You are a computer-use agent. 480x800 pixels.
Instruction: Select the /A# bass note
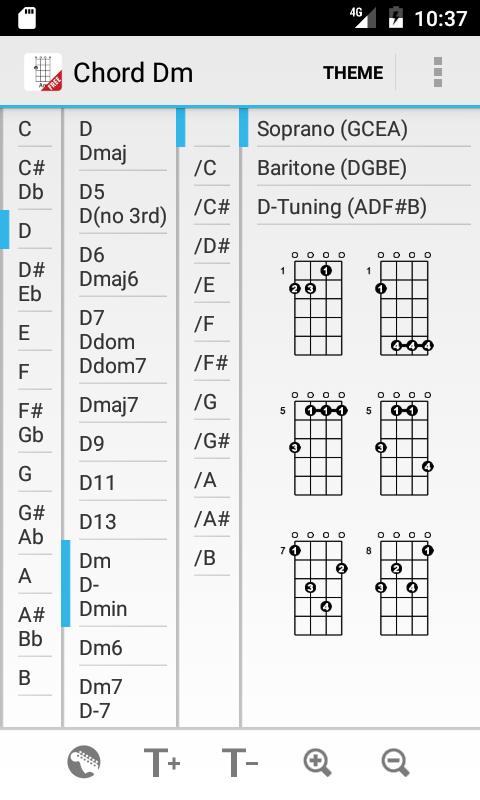click(x=211, y=518)
